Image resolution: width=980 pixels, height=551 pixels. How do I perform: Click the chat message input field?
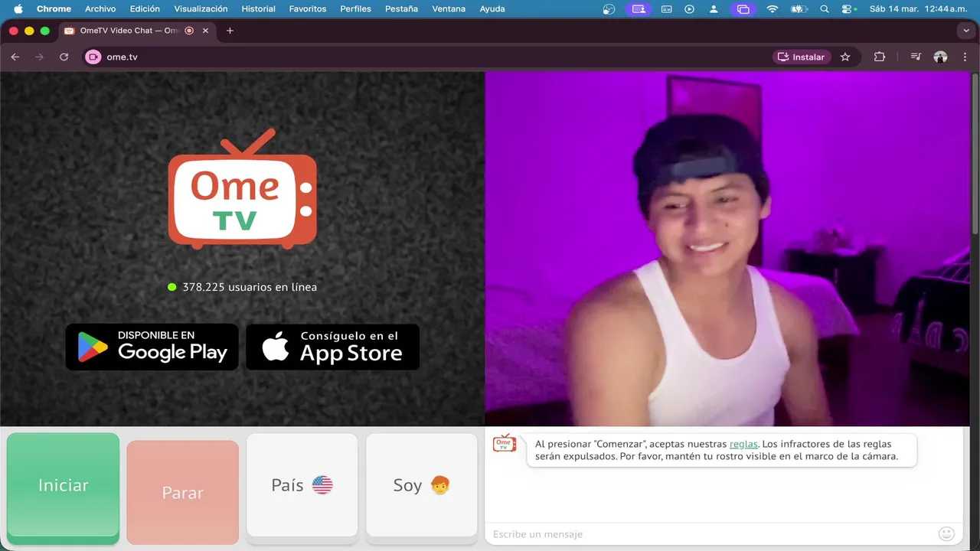point(712,533)
